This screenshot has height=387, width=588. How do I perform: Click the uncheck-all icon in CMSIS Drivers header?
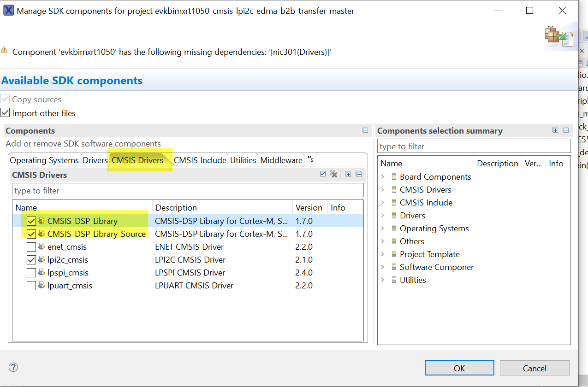click(x=334, y=174)
